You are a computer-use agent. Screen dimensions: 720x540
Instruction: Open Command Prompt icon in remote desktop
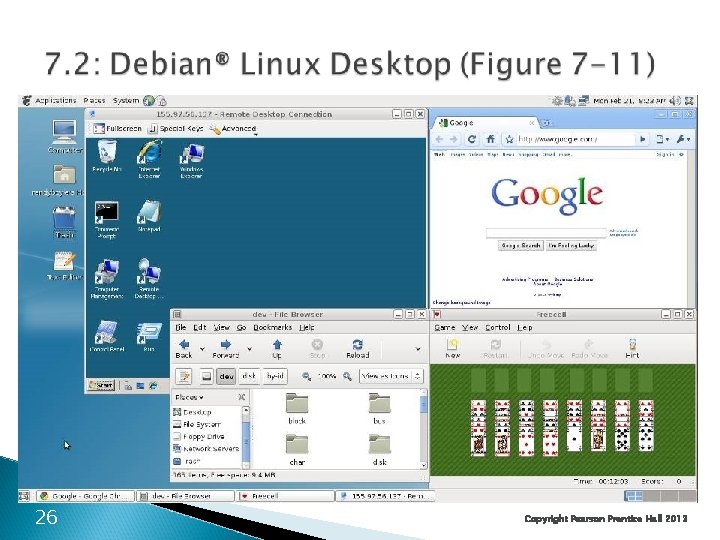[107, 219]
